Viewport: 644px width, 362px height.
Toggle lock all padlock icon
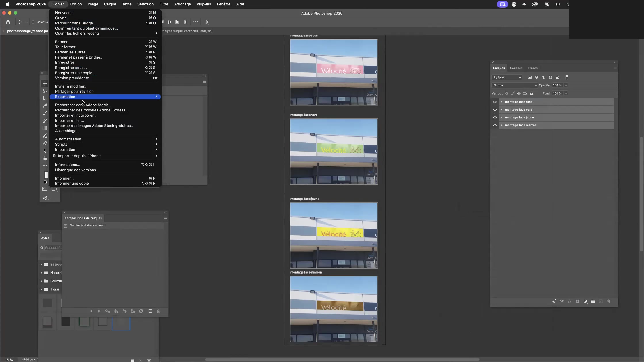(532, 93)
